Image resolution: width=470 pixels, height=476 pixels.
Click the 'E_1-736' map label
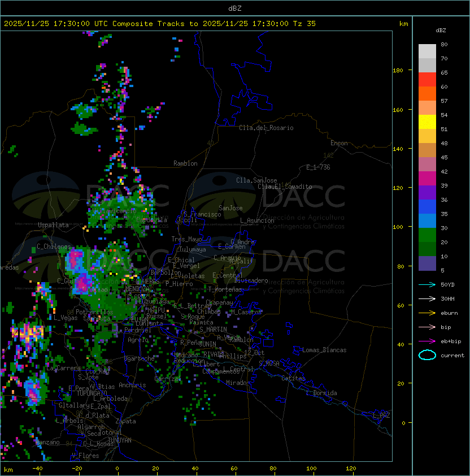(x=318, y=167)
